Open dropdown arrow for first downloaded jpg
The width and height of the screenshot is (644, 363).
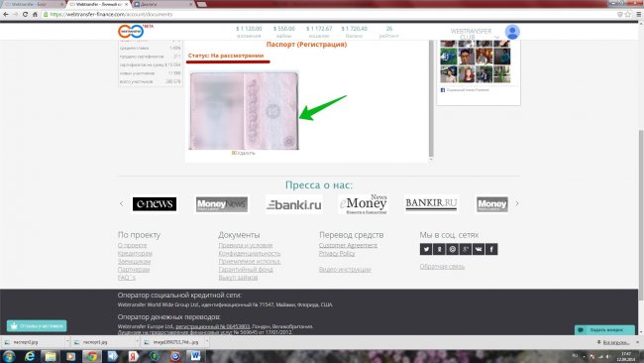(x=67, y=341)
